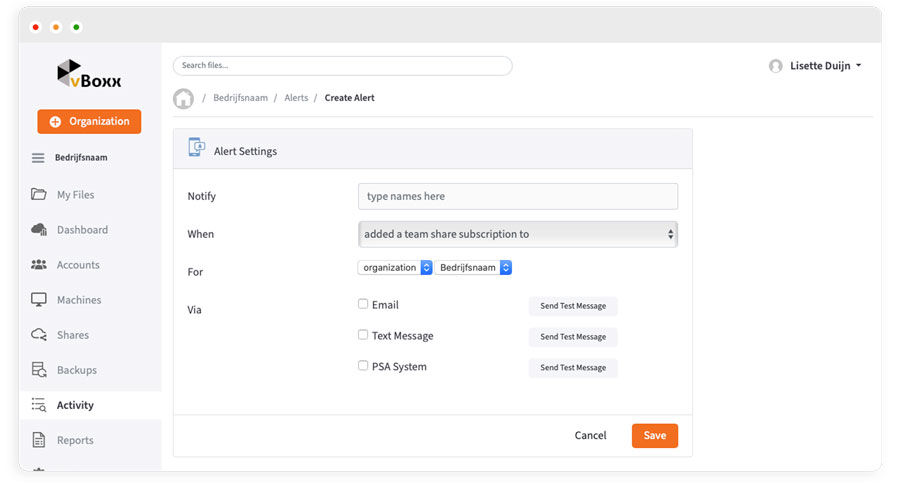This screenshot has width=900, height=488.
Task: Open the Lisette Duijn user menu
Action: click(x=815, y=66)
